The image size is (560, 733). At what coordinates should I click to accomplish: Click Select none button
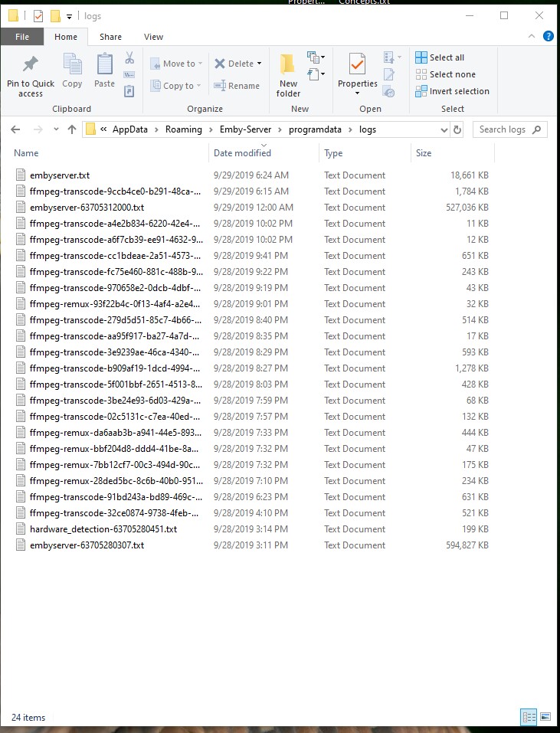pyautogui.click(x=446, y=74)
